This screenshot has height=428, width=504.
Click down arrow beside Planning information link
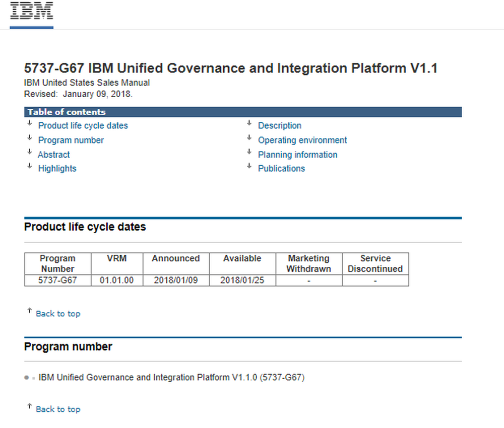pos(249,152)
